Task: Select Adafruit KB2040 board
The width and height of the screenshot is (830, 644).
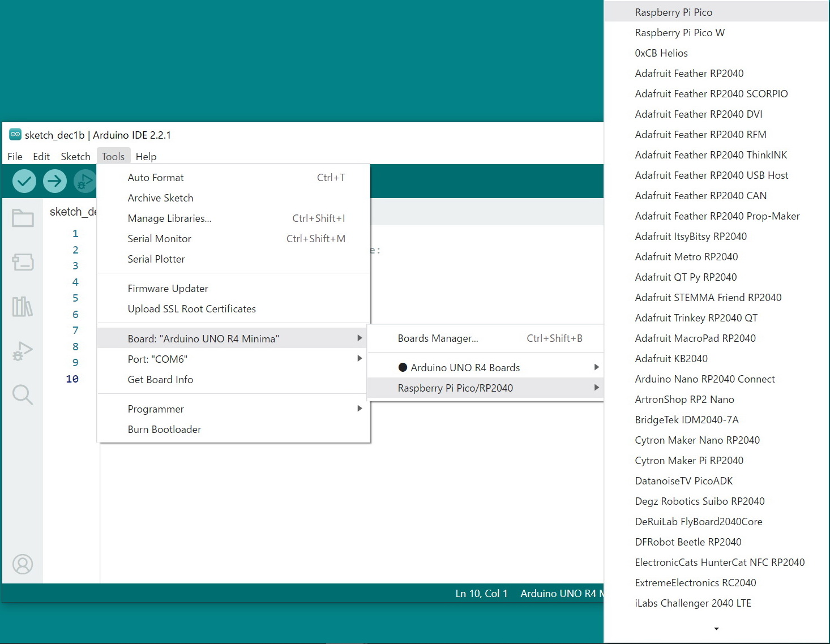Action: pyautogui.click(x=716, y=359)
